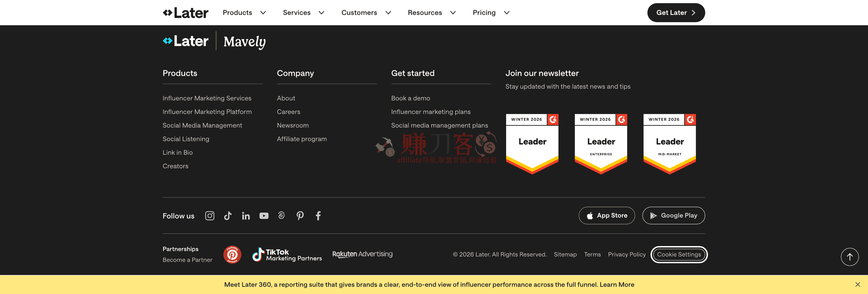
Task: Expand the Services dropdown menu
Action: click(x=304, y=13)
